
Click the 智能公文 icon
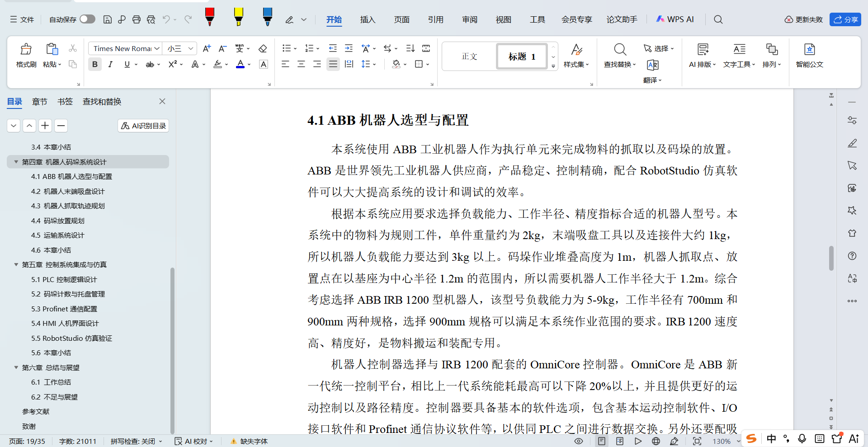tap(810, 49)
